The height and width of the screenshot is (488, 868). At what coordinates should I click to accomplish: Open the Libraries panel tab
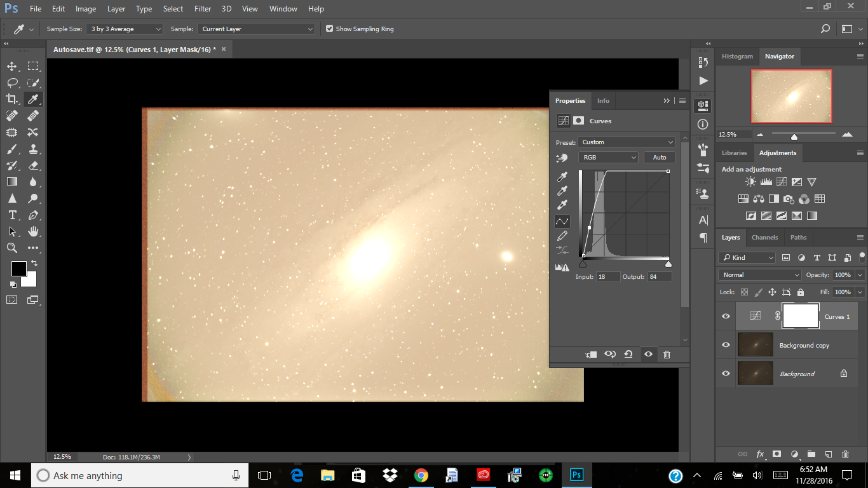[734, 153]
